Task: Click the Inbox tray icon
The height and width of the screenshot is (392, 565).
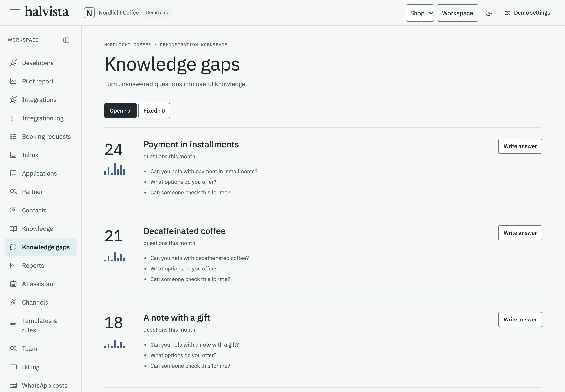Action: click(13, 155)
